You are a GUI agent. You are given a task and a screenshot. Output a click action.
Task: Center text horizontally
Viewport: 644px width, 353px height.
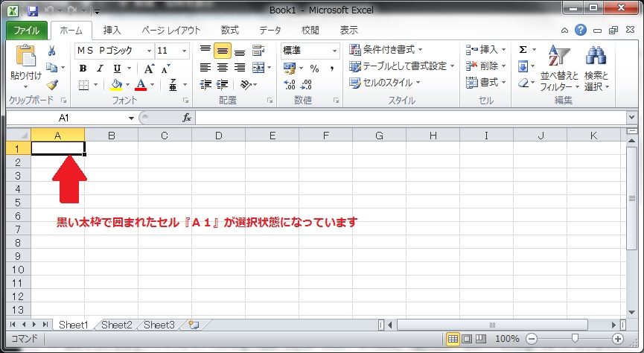click(x=222, y=67)
